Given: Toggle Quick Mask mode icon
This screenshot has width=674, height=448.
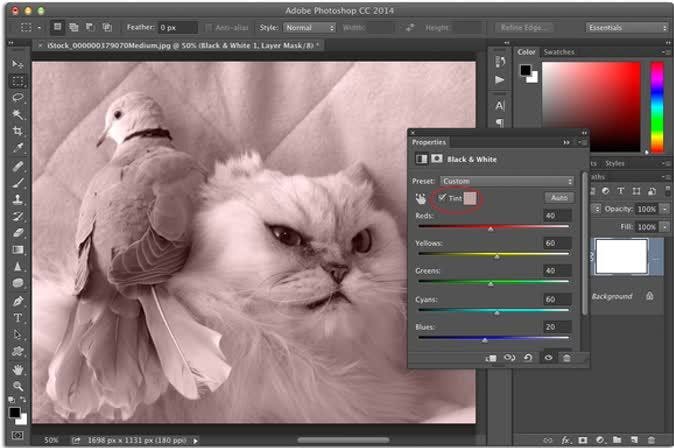Looking at the screenshot, I should coord(17,435).
